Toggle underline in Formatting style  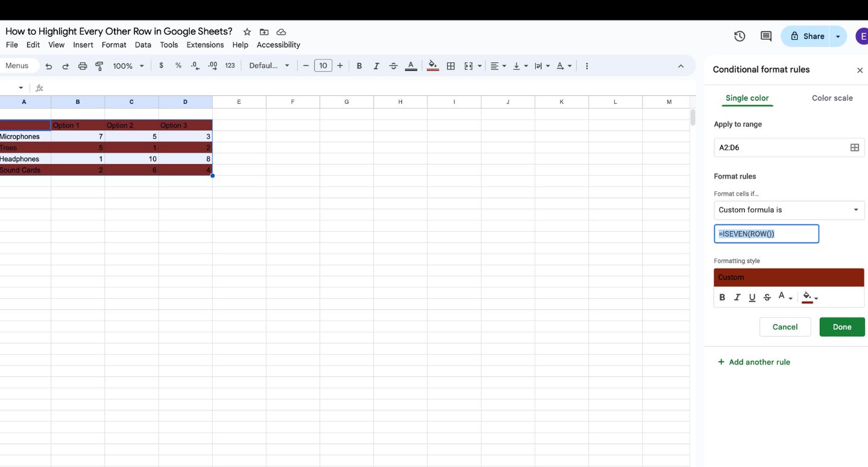click(x=752, y=297)
